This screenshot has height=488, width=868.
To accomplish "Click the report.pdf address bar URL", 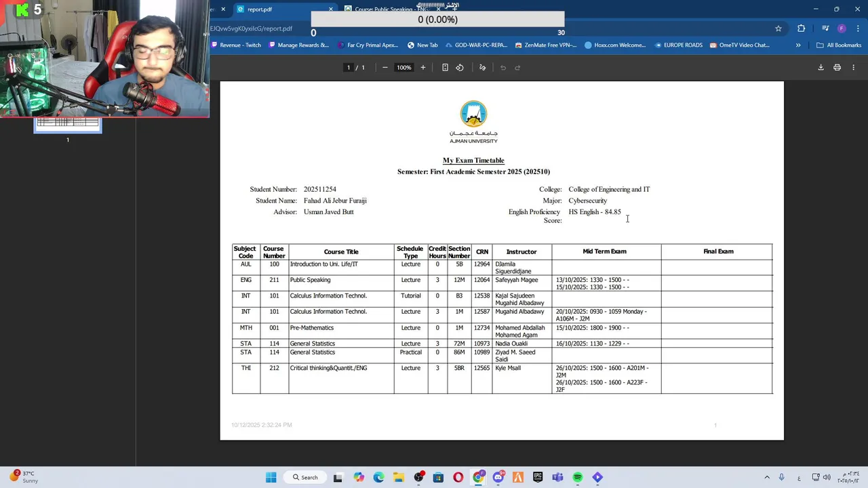I will [x=251, y=28].
